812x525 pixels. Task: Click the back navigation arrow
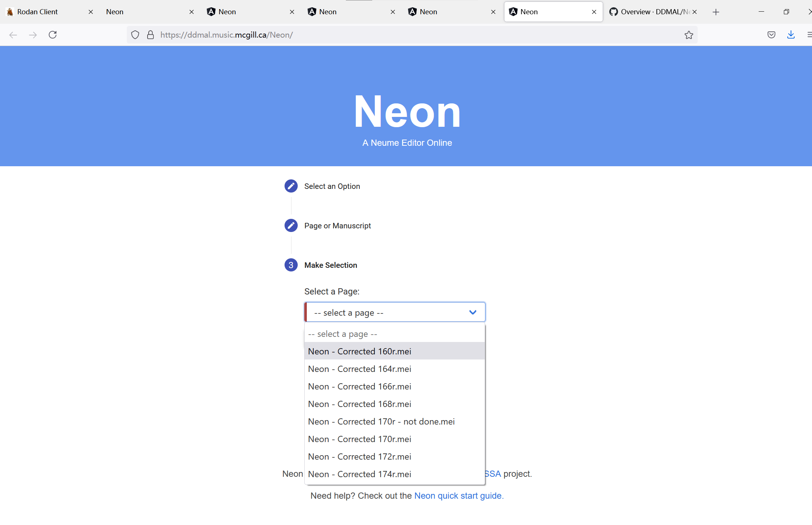13,35
